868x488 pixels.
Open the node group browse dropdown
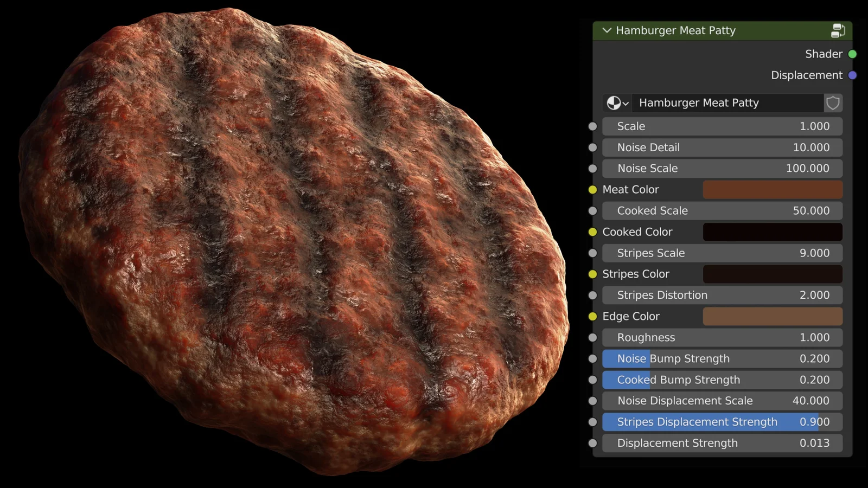coord(617,103)
